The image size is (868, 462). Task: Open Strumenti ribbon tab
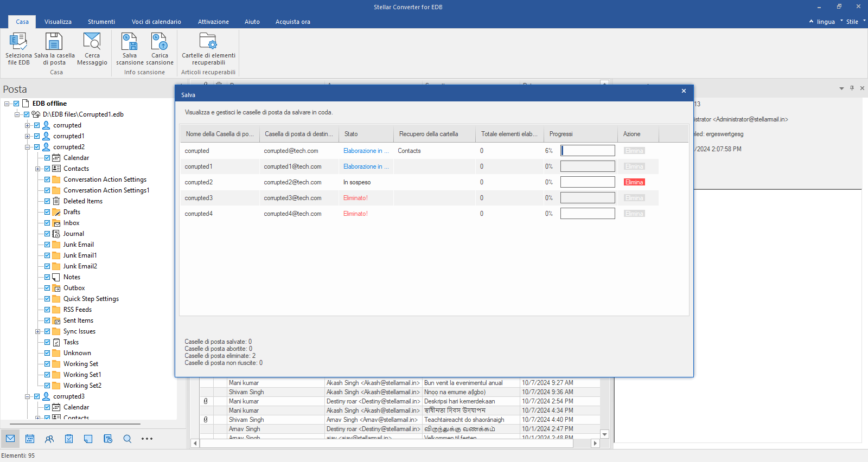click(101, 22)
